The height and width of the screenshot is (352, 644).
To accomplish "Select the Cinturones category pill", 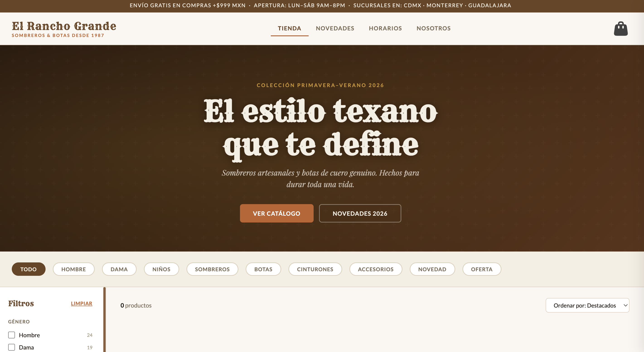I will pos(315,269).
